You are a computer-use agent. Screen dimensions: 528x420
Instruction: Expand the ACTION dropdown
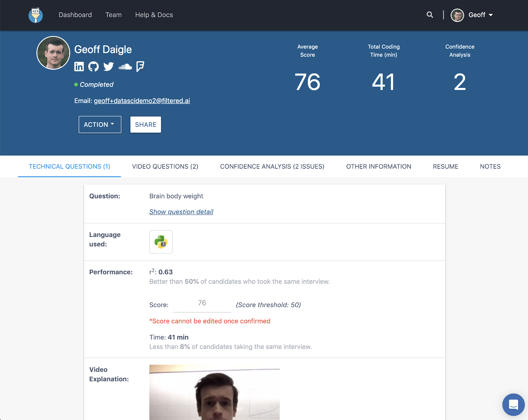click(100, 125)
